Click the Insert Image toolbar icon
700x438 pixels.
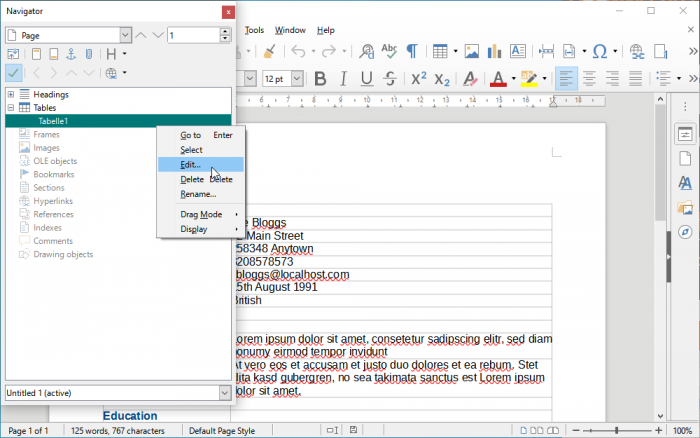click(472, 51)
